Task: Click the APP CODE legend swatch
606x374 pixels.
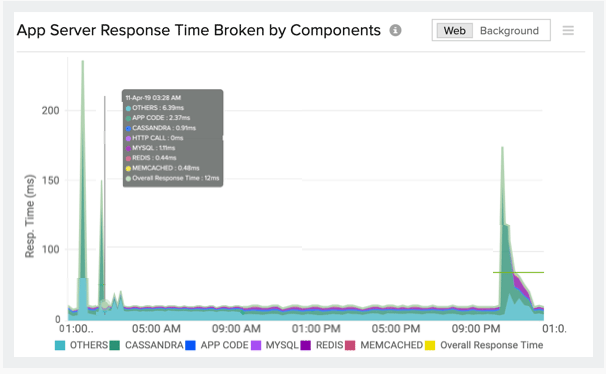Action: tap(191, 345)
